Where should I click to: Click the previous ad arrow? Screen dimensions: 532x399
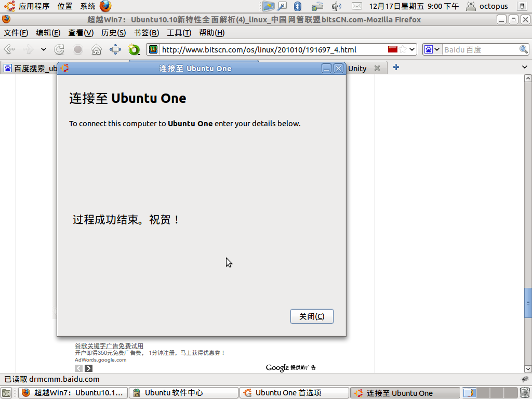click(79, 368)
